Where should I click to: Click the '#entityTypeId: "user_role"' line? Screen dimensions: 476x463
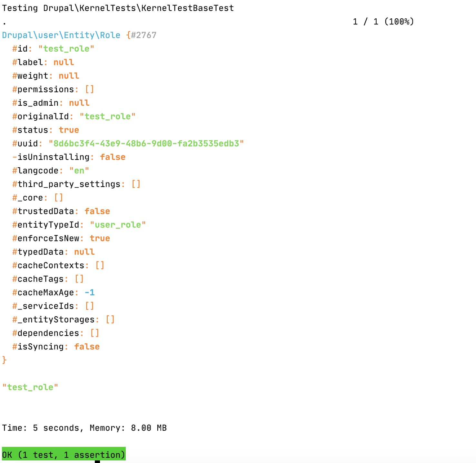79,225
